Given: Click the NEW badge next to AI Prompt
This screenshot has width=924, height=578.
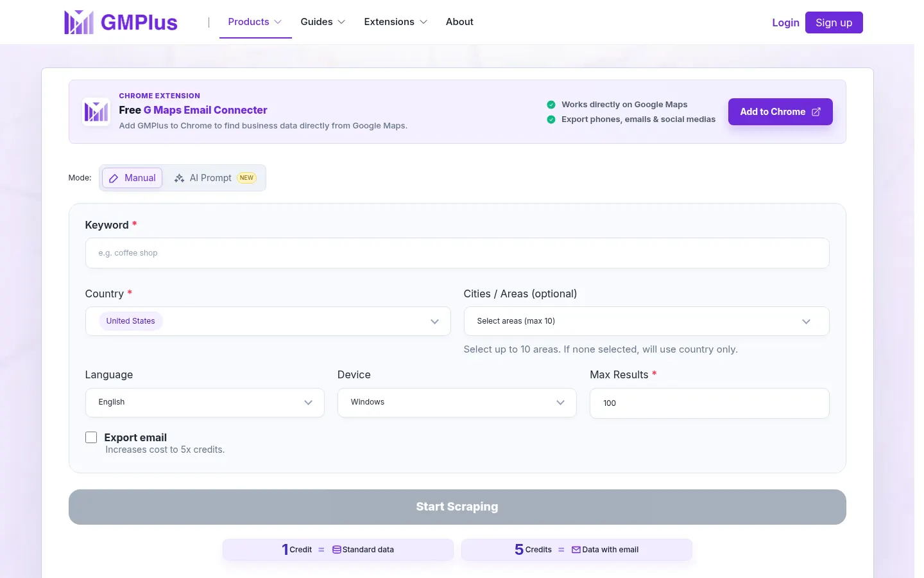Looking at the screenshot, I should (x=247, y=178).
